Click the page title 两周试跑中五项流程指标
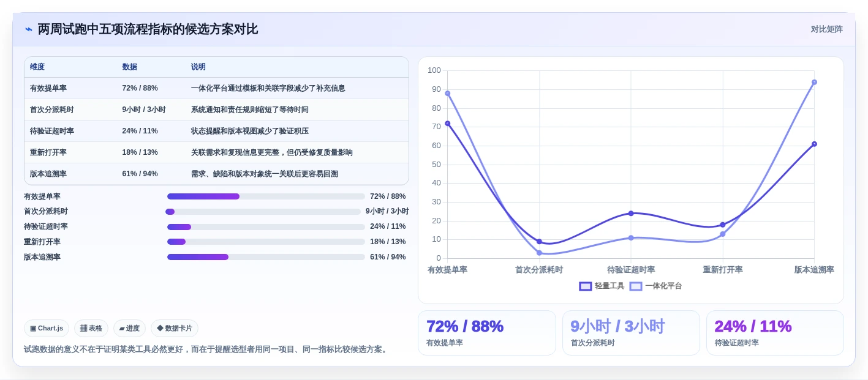The height and width of the screenshot is (380, 868). click(x=148, y=29)
